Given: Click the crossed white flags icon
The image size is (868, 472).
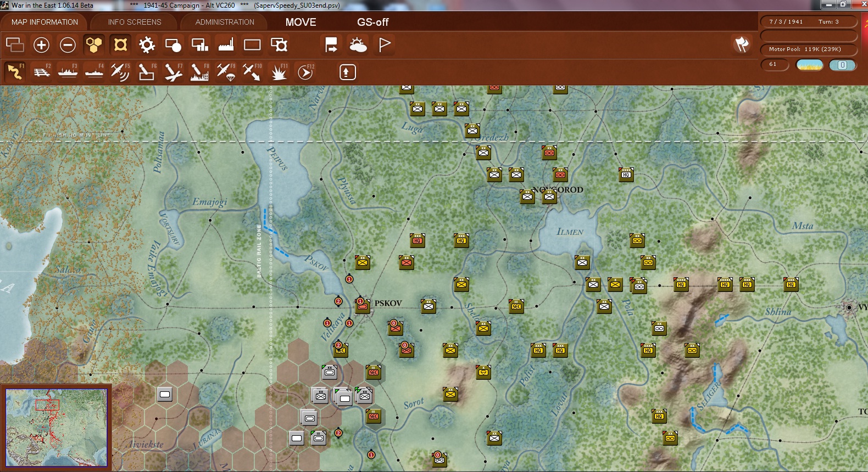Looking at the screenshot, I should point(742,44).
